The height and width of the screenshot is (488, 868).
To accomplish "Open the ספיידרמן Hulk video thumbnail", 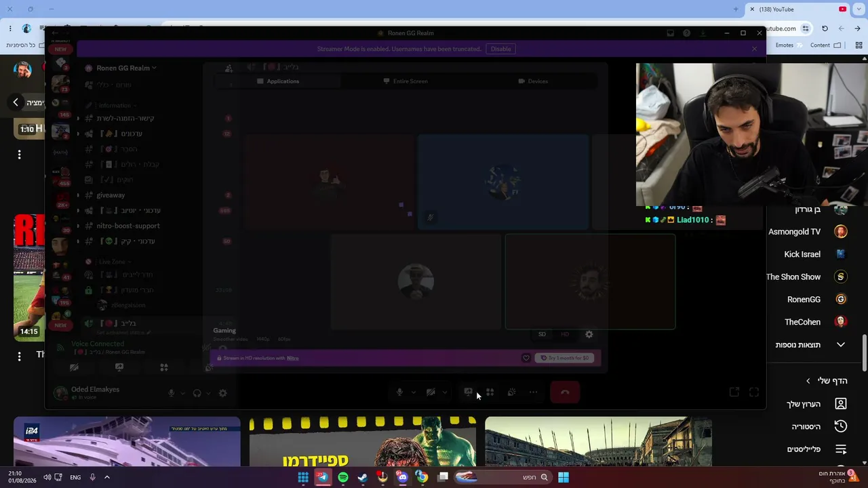I will (x=363, y=442).
